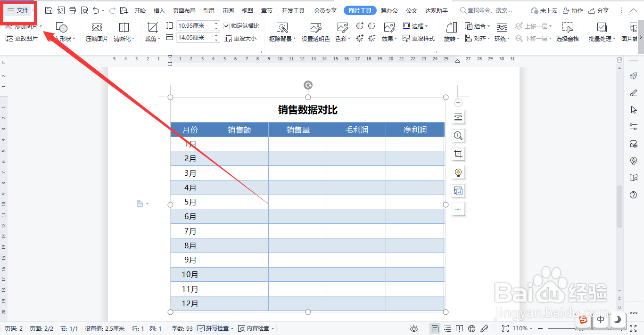Click the 110% zoom level value

[x=520, y=328]
